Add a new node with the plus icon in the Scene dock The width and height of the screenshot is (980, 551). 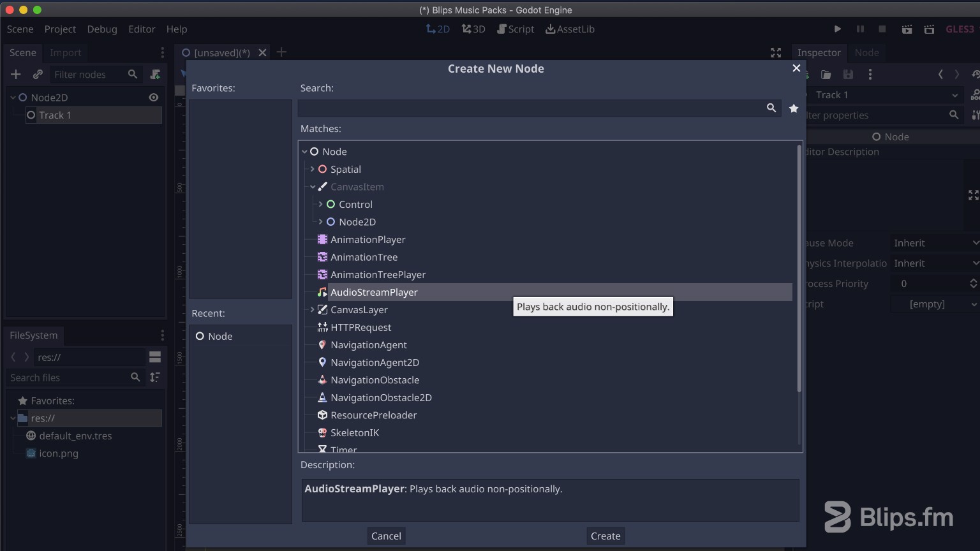click(x=16, y=75)
